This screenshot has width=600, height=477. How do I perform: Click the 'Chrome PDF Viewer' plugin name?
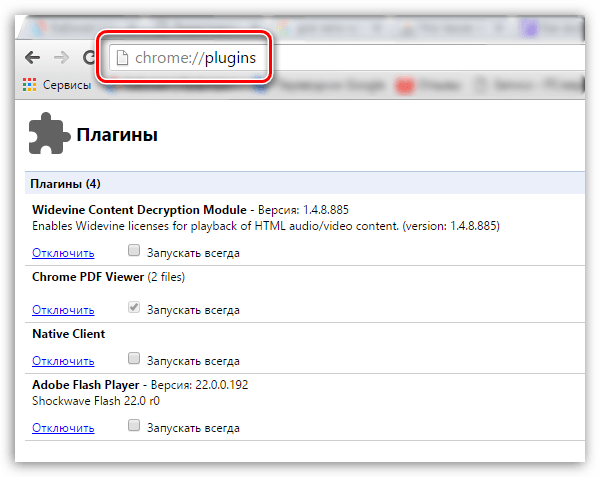pyautogui.click(x=88, y=277)
